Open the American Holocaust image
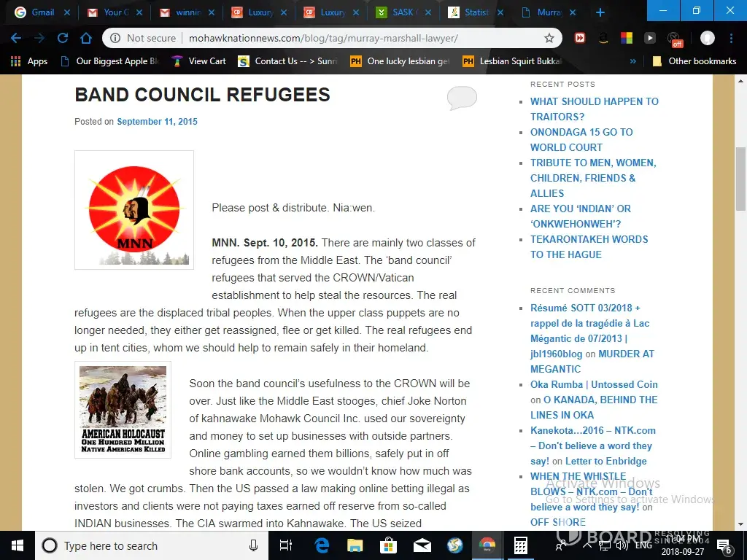Viewport: 747px width, 560px height. (123, 410)
